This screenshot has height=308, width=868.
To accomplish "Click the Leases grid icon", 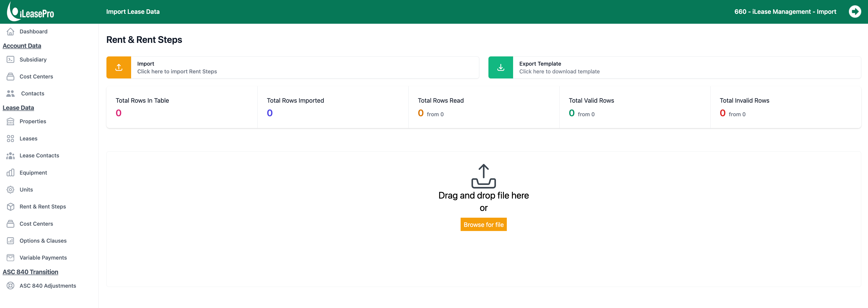I will [10, 139].
